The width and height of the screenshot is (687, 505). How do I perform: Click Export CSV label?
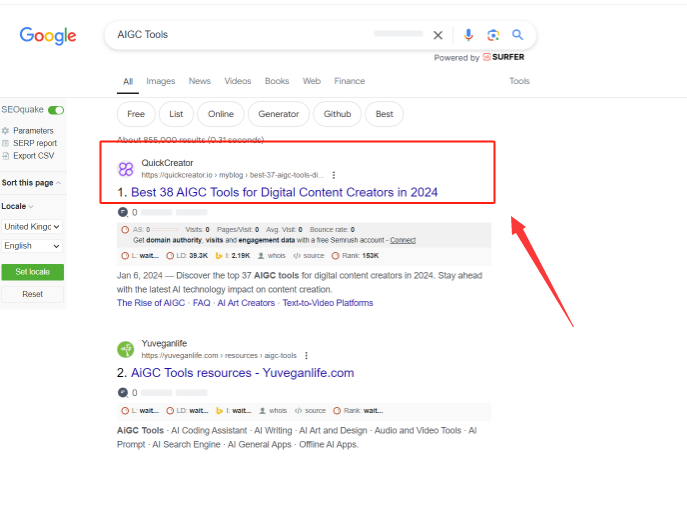(34, 156)
